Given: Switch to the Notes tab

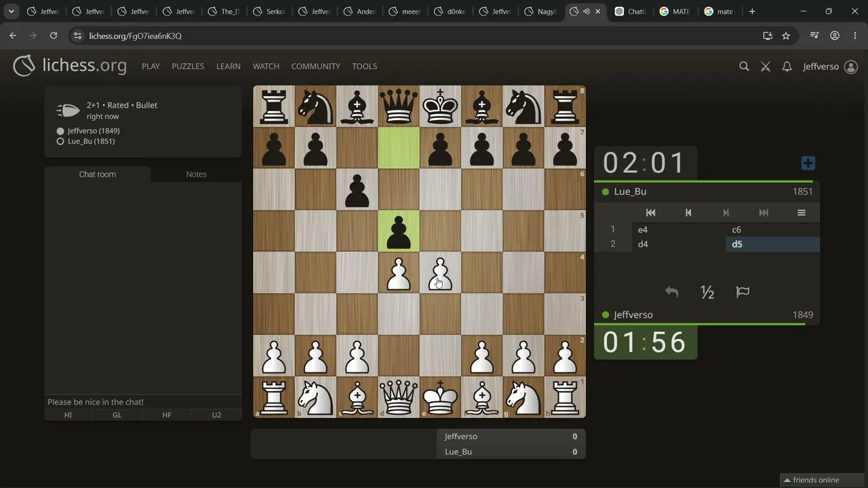Looking at the screenshot, I should tap(196, 174).
